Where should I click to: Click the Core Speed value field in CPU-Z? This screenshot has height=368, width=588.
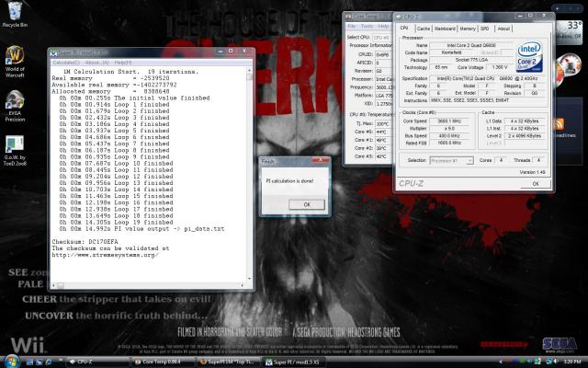coord(449,121)
